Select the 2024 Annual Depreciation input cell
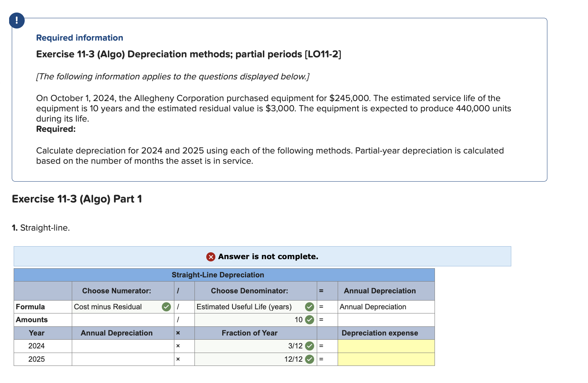The height and width of the screenshot is (383, 588). tap(123, 346)
